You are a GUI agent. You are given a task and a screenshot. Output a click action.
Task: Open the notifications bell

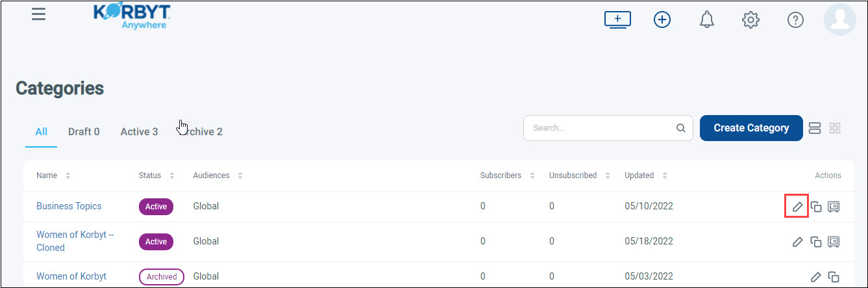pyautogui.click(x=706, y=20)
